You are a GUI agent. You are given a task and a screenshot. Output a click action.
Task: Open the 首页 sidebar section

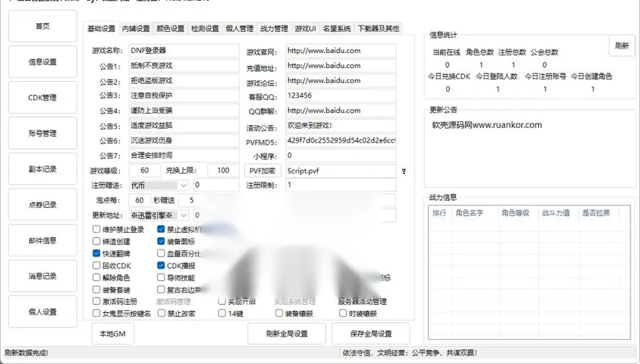(x=42, y=26)
